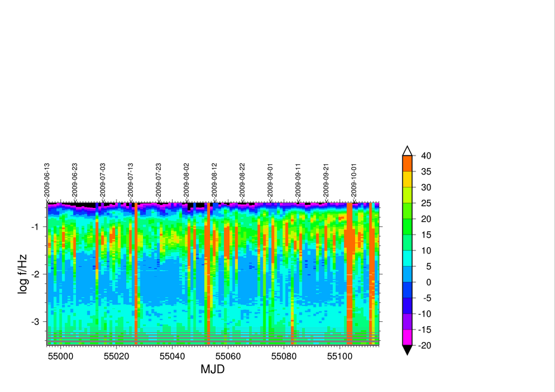Click the -2 y-axis tick label
This screenshot has height=392, width=555.
pyautogui.click(x=35, y=274)
